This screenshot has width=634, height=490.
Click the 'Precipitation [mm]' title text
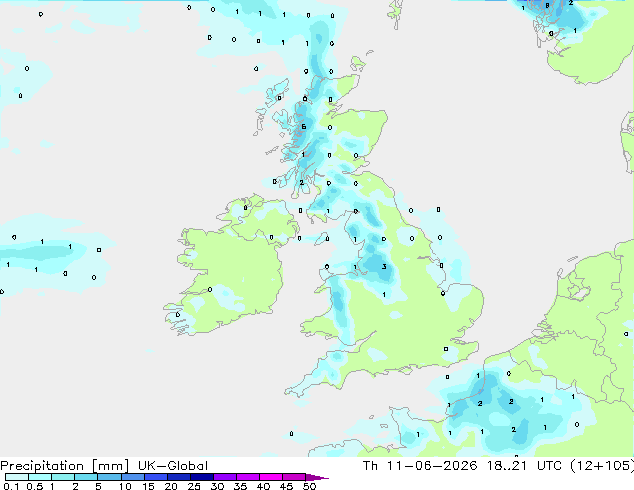(x=65, y=466)
